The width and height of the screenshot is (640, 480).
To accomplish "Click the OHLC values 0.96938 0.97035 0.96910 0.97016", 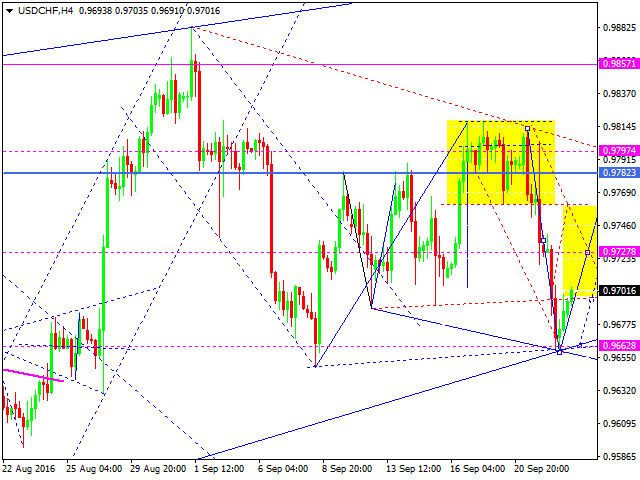I will pos(149,11).
